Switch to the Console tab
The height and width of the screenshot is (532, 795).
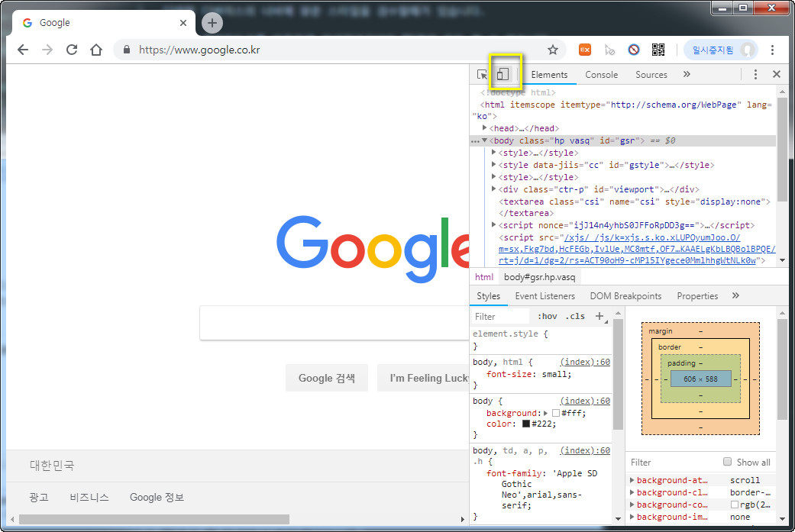(601, 75)
